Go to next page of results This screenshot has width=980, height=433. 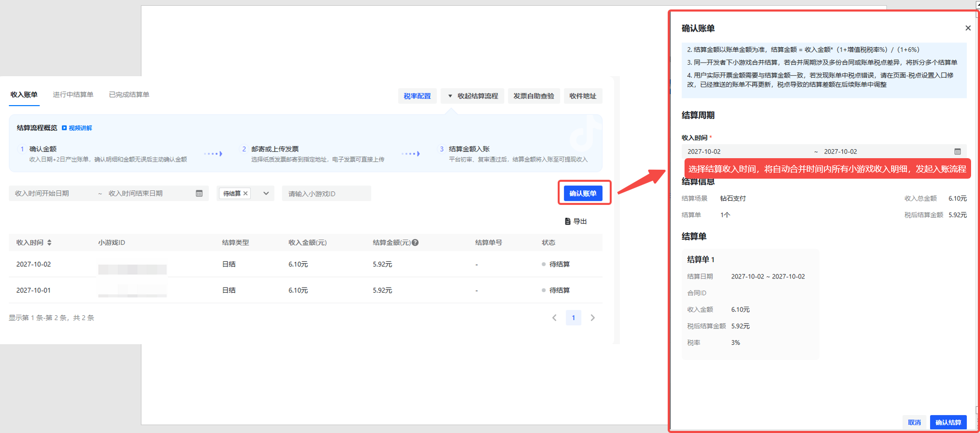pyautogui.click(x=593, y=318)
